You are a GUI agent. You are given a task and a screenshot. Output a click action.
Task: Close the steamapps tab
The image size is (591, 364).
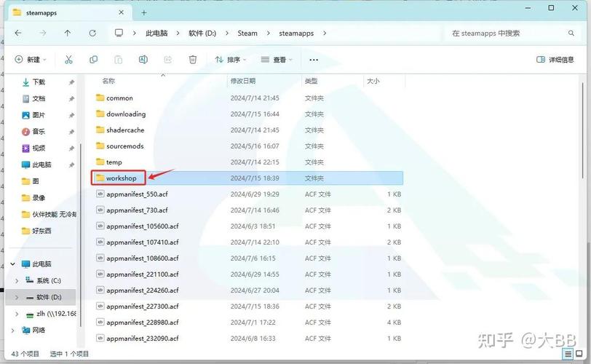coord(121,12)
